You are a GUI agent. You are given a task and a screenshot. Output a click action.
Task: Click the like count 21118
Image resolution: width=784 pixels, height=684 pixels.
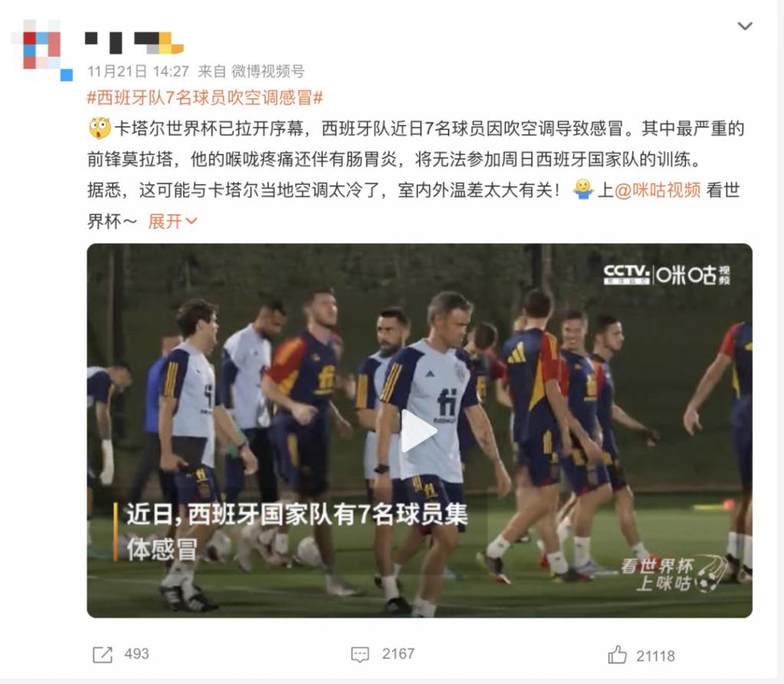click(655, 656)
